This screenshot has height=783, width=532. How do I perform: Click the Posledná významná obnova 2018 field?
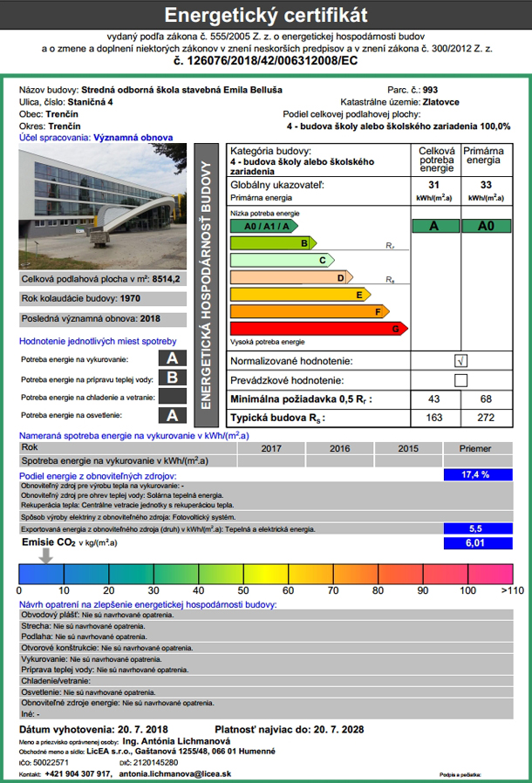click(x=102, y=318)
